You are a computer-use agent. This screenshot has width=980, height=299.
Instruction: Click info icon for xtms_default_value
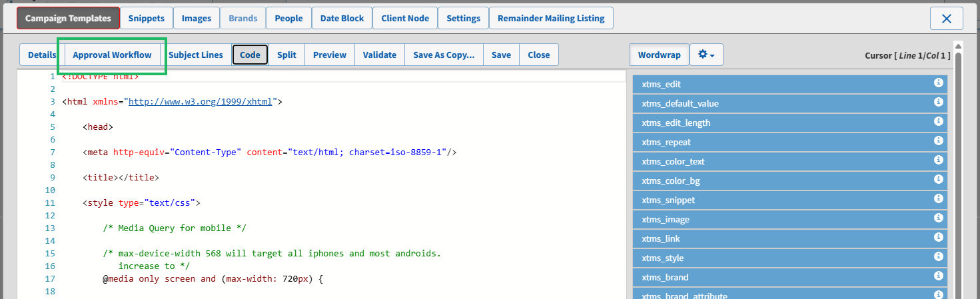[x=938, y=103]
